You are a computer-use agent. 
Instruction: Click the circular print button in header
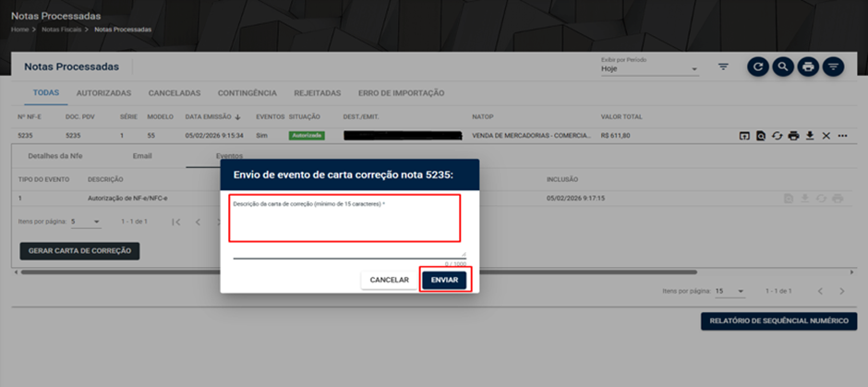coord(808,67)
